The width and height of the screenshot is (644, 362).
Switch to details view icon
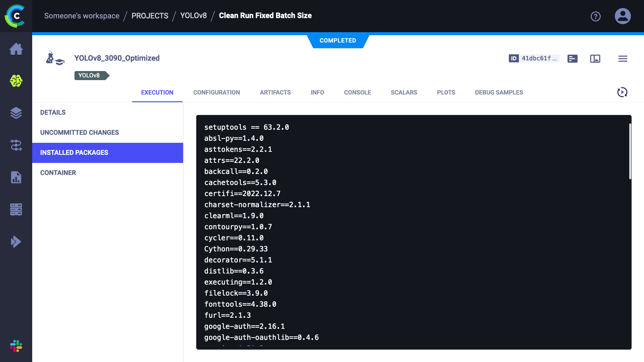point(572,59)
